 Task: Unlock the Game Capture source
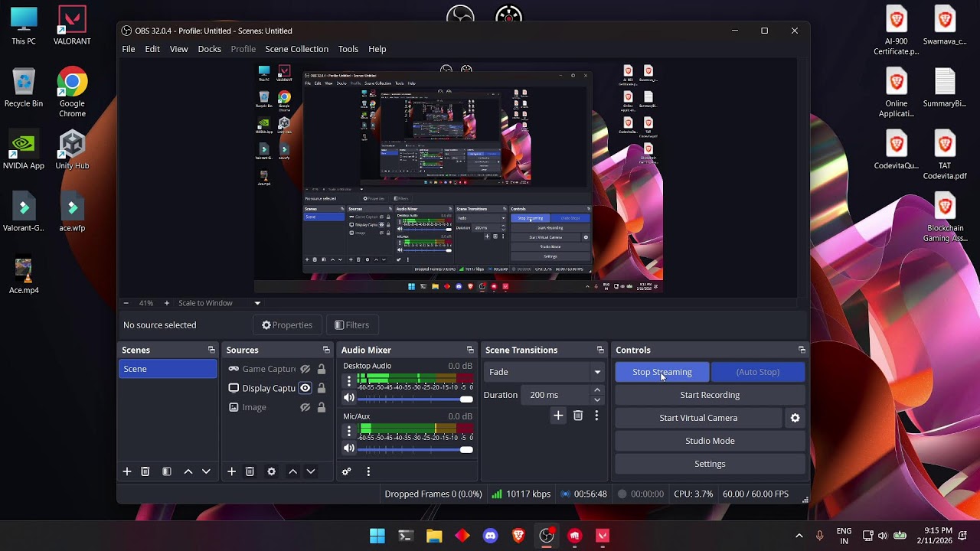[322, 369]
